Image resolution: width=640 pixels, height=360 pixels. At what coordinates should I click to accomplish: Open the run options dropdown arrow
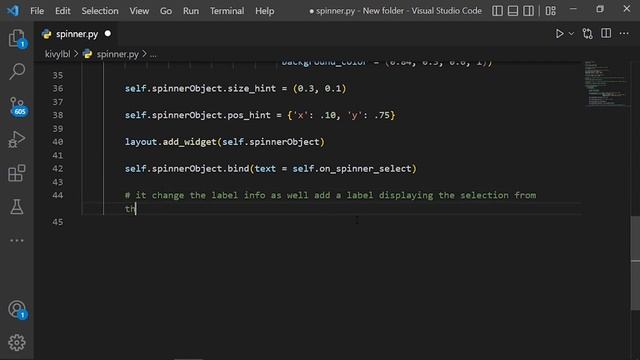click(571, 34)
